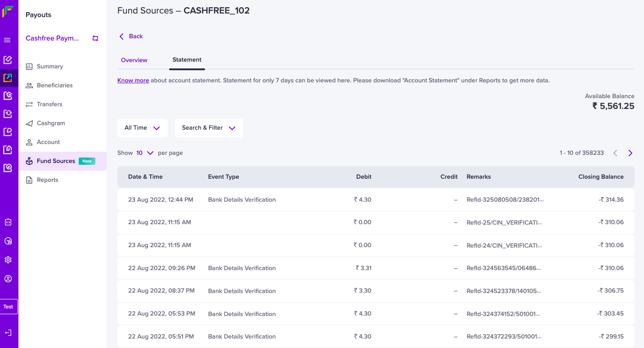The width and height of the screenshot is (644, 348).
Task: Click the back chevron arrow icon
Action: click(121, 36)
